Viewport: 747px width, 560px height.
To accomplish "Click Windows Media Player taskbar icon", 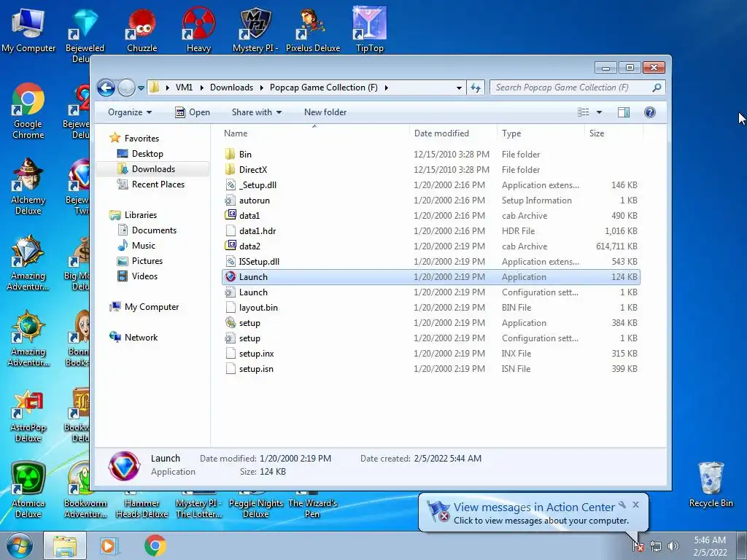I will pos(109,545).
